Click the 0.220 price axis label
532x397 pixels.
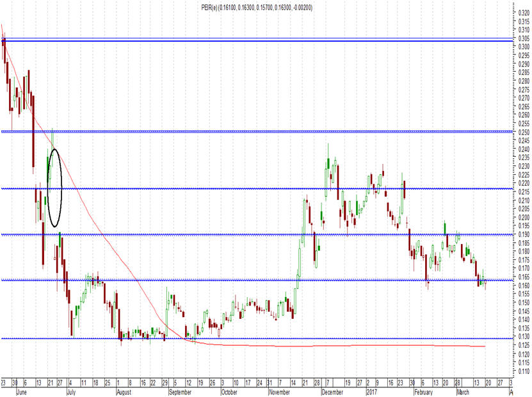(524, 183)
